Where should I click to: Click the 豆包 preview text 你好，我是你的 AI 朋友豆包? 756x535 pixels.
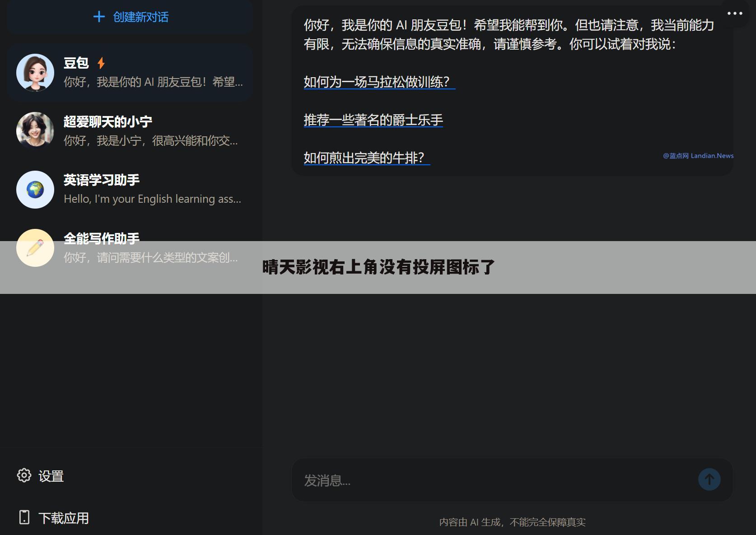pyautogui.click(x=153, y=82)
